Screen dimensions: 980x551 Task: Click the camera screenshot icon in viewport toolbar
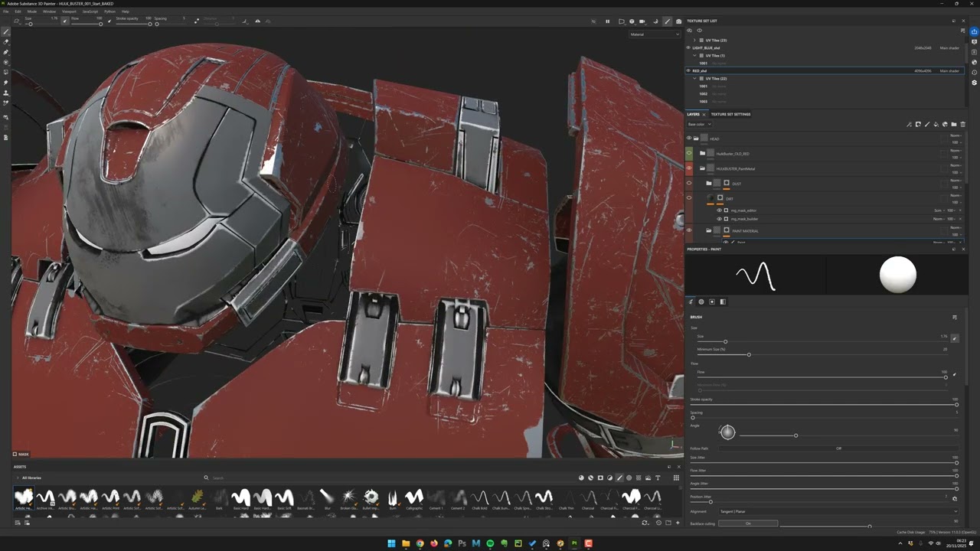678,21
